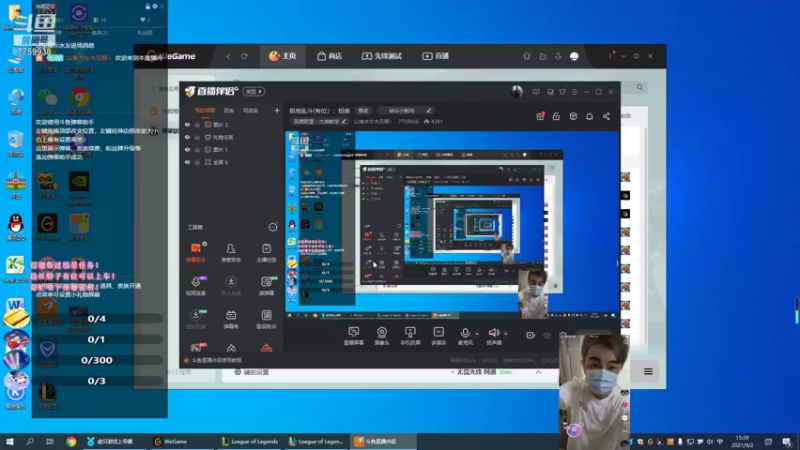Open the danmaku assistant tool (orange icon)
This screenshot has width=800, height=450.
click(195, 252)
